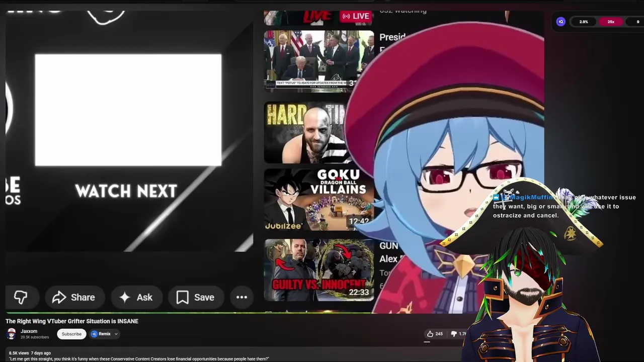Image resolution: width=644 pixels, height=362 pixels.
Task: Subscribe to the Jaxxom channel
Action: pos(71,334)
